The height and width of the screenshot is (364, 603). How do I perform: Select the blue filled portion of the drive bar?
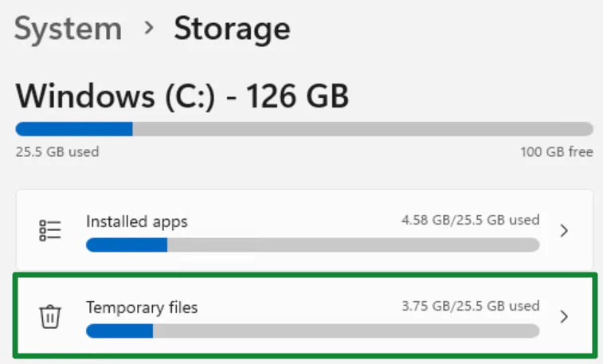[73, 129]
